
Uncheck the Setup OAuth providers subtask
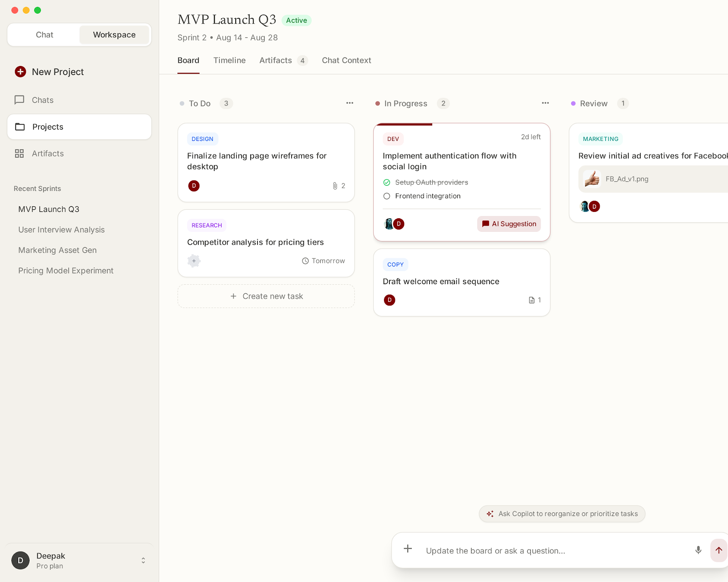coord(387,182)
